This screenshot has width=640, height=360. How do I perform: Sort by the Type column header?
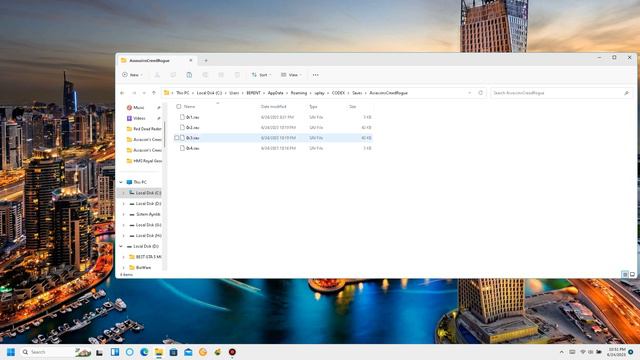(x=313, y=107)
